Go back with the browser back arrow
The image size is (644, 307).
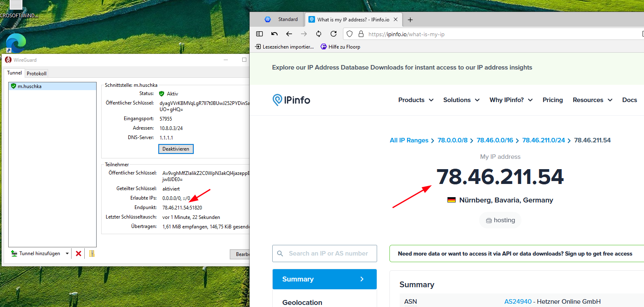coord(289,34)
